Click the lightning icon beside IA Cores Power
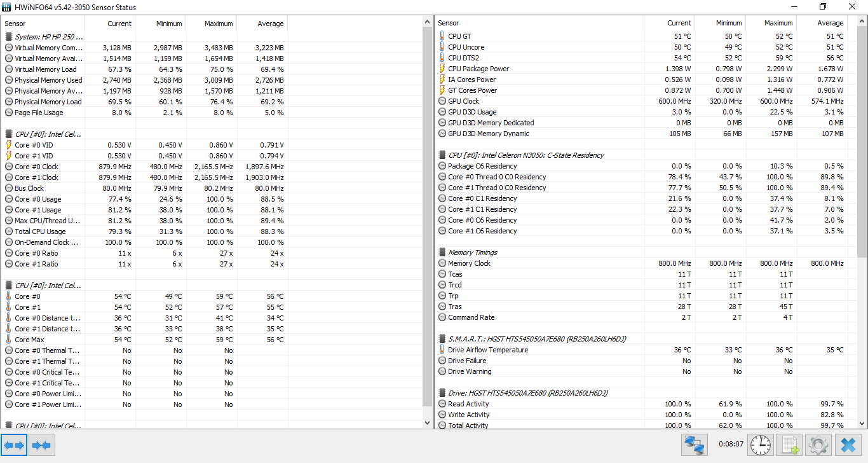Screen dimensions: 868x463 [442, 79]
